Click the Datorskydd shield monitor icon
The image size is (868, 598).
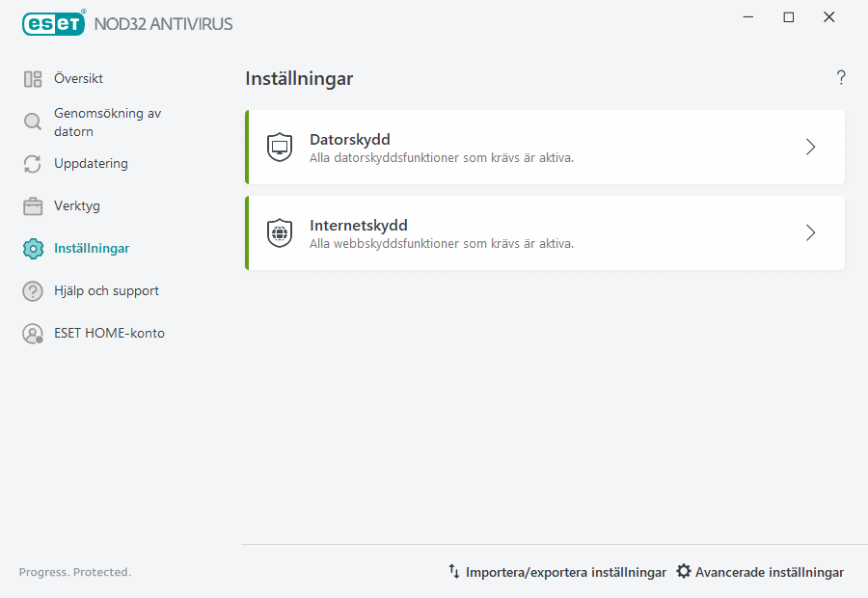coord(279,147)
